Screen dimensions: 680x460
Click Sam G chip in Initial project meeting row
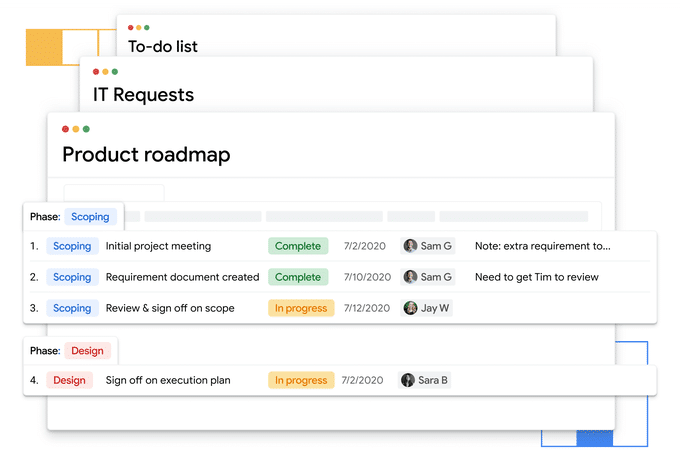(428, 246)
